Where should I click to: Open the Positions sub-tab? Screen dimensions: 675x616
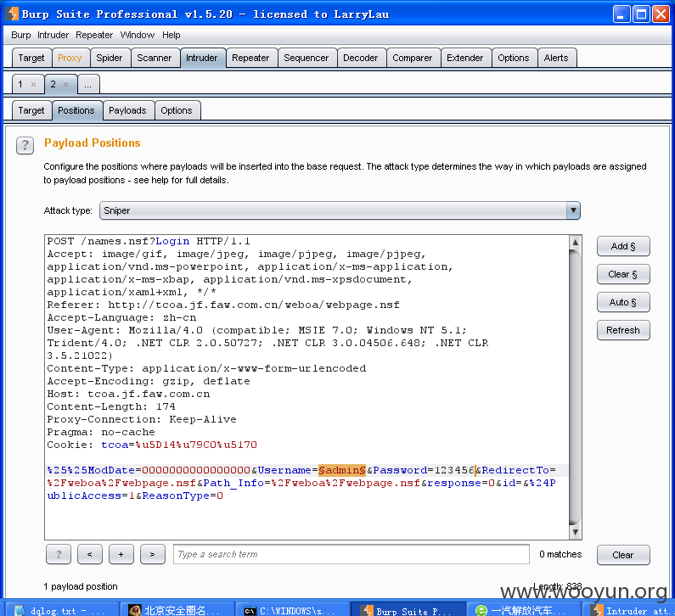tap(76, 110)
